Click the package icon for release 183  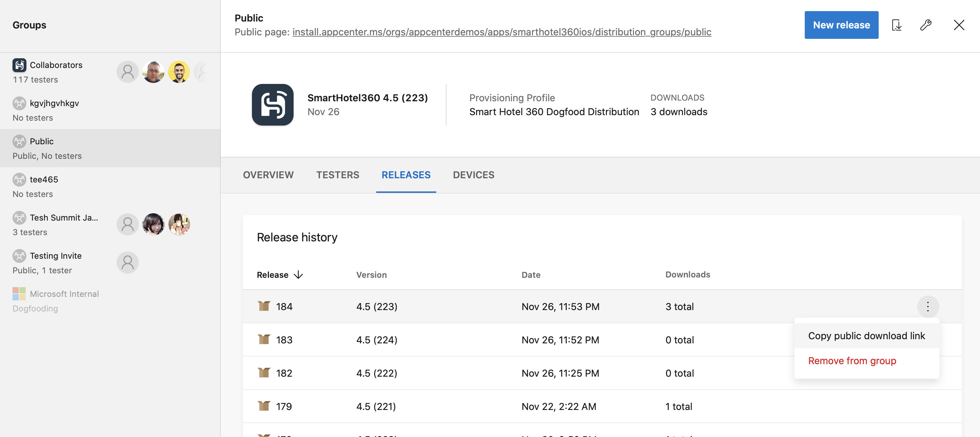tap(263, 339)
